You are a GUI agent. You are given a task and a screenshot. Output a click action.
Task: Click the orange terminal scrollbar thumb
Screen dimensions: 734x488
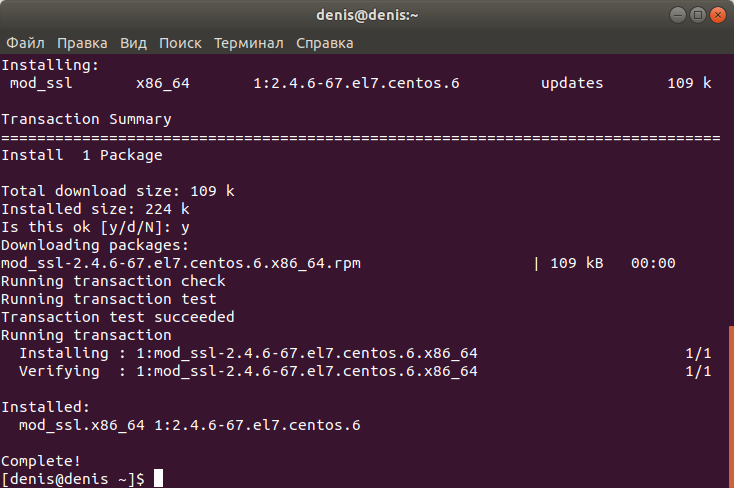[731, 407]
